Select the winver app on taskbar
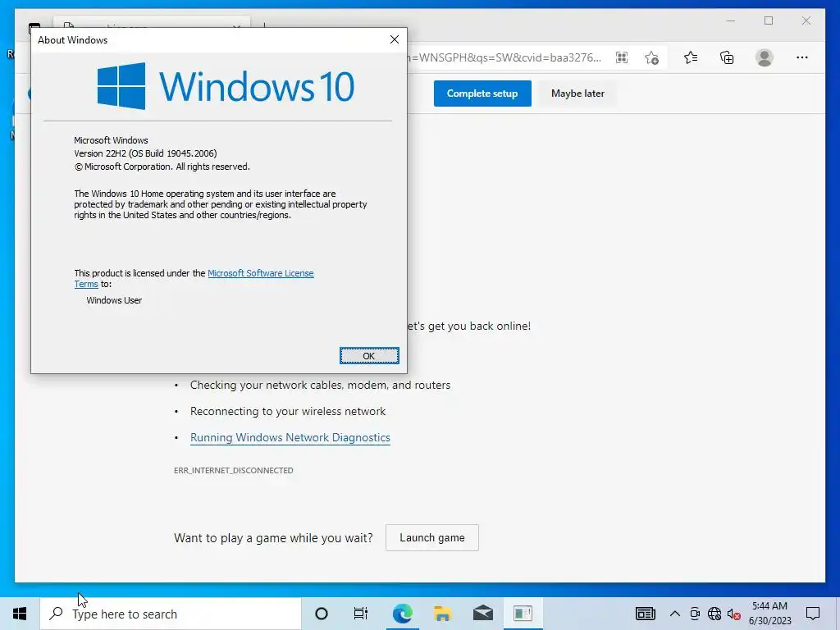This screenshot has width=840, height=630. 523,614
